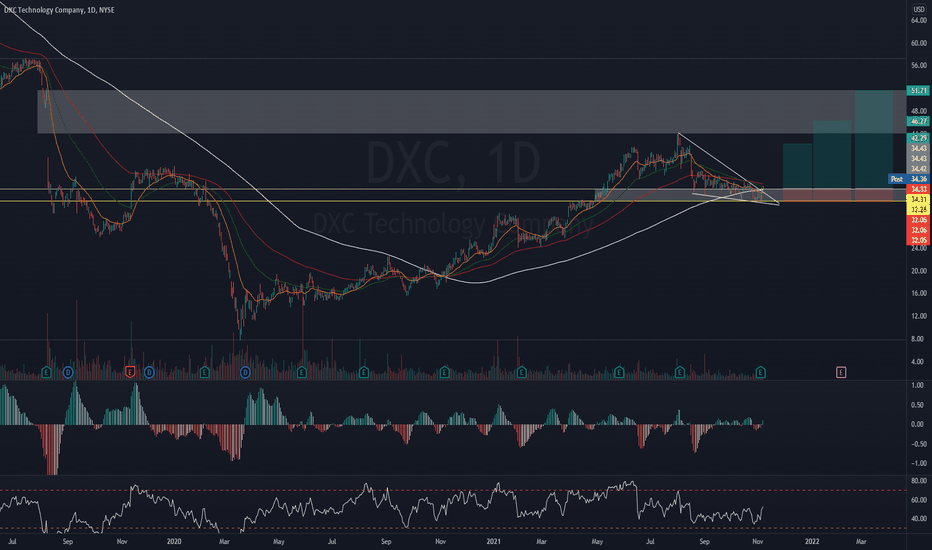Viewport: 932px width, 550px height.
Task: Open the November 2020 earnings marker
Action: pos(444,373)
